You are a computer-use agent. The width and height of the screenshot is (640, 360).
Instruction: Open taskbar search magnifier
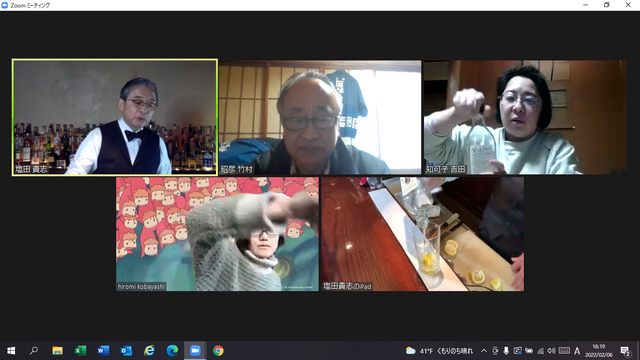pos(34,351)
